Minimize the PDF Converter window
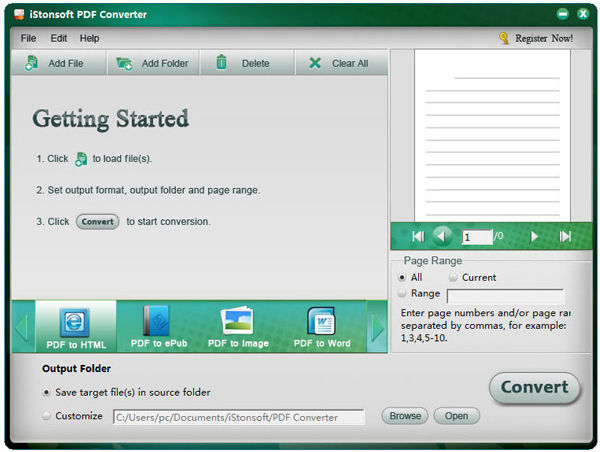This screenshot has width=600, height=452. tap(562, 14)
